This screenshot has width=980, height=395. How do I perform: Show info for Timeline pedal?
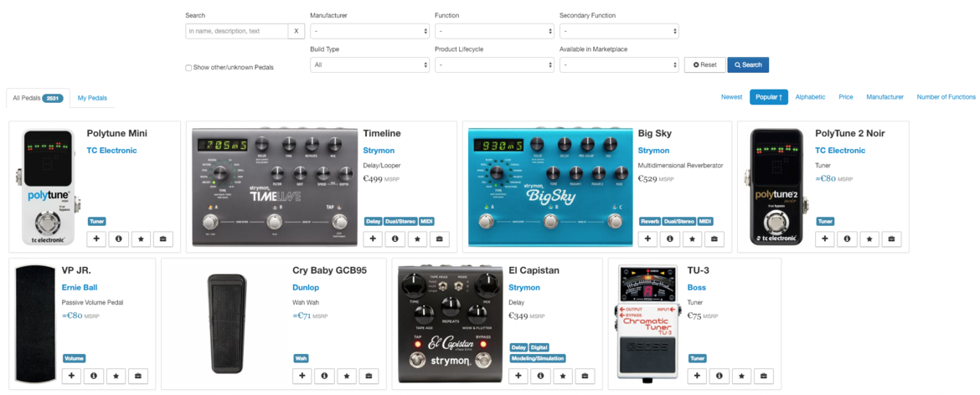coord(395,239)
